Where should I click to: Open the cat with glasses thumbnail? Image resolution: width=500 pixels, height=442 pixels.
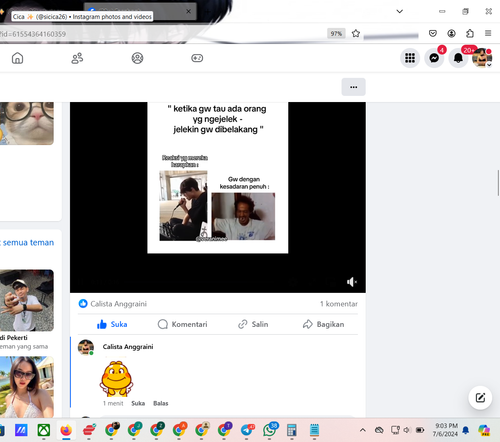pyautogui.click(x=27, y=123)
